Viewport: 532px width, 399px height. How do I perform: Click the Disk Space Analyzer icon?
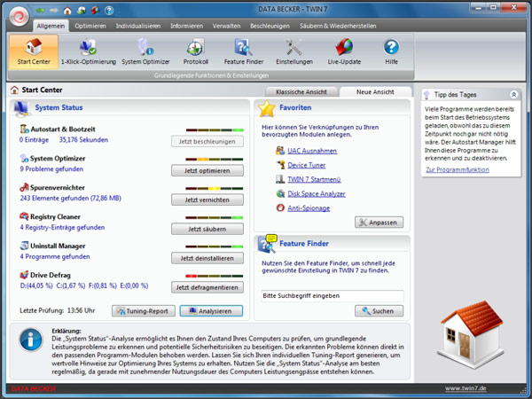(280, 193)
